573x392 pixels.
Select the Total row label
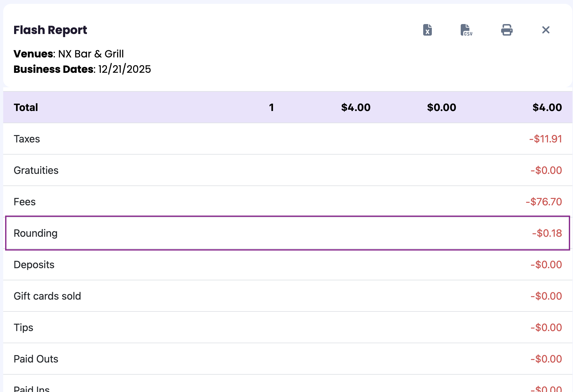tap(26, 107)
